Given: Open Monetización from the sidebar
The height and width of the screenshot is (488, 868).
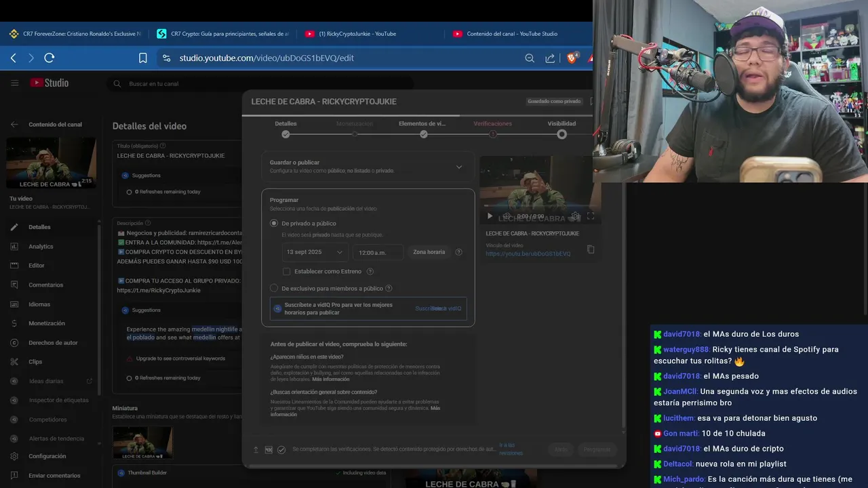Looking at the screenshot, I should click(47, 323).
